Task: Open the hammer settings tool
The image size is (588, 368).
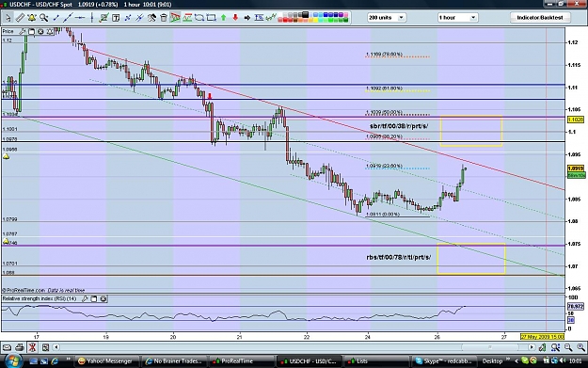Action: [151, 17]
